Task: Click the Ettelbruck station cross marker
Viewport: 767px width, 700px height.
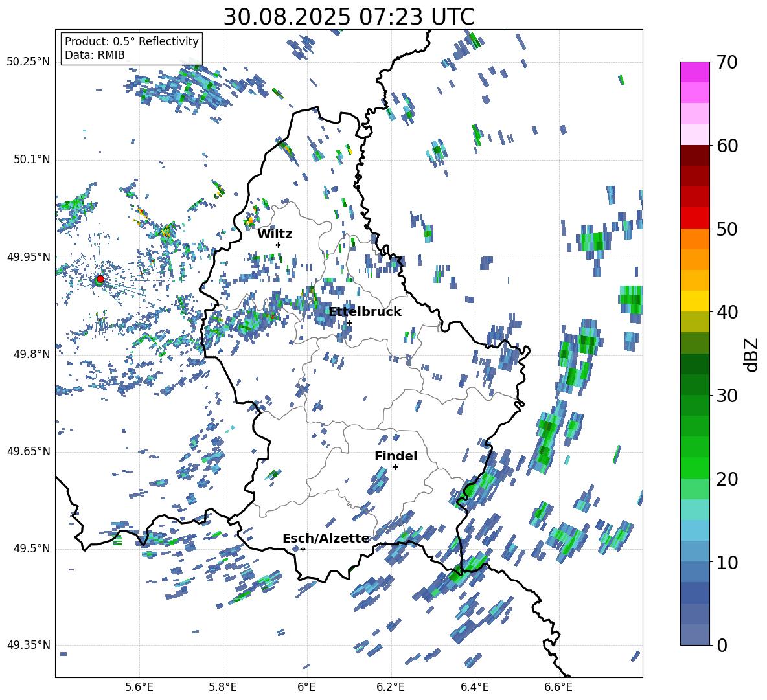Action: [x=349, y=322]
